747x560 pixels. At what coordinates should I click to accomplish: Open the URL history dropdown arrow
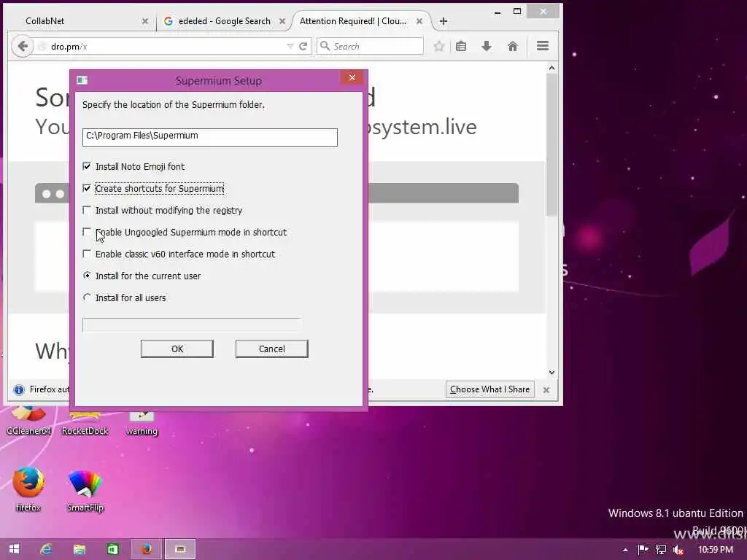290,46
